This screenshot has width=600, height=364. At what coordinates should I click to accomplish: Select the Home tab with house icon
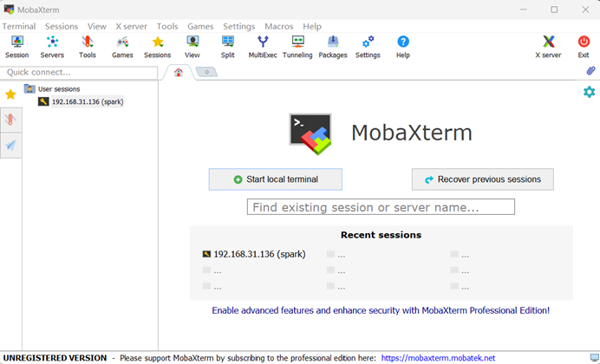179,72
